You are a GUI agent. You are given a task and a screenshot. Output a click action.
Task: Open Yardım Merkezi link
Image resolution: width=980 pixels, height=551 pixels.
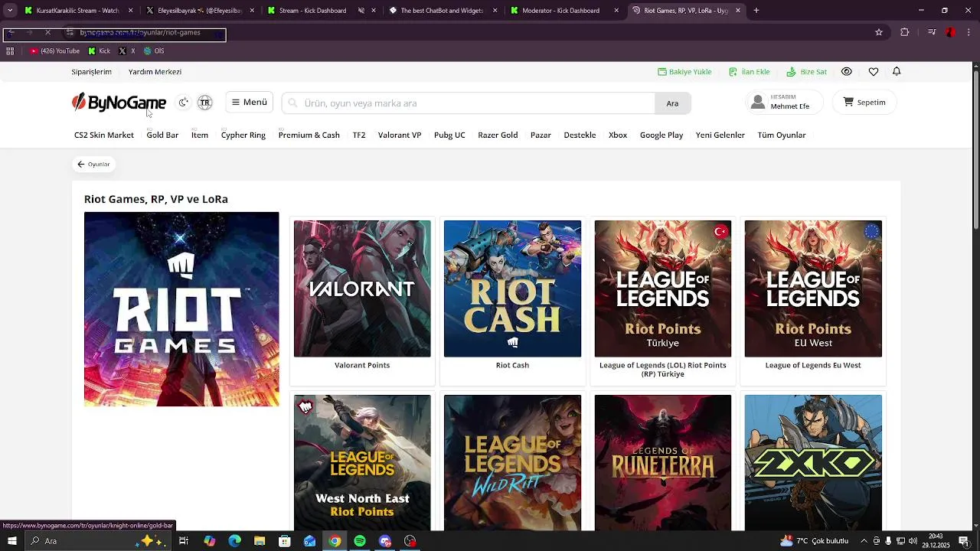point(155,72)
